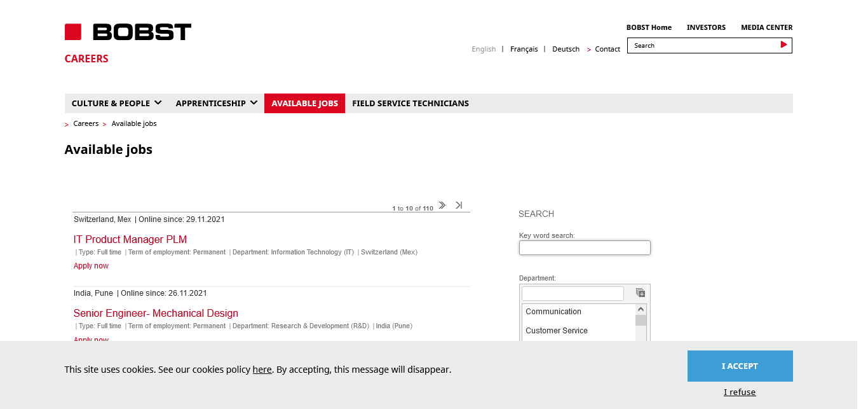Screen dimensions: 868x409
Task: Click the I Accept cookies button
Action: click(740, 366)
